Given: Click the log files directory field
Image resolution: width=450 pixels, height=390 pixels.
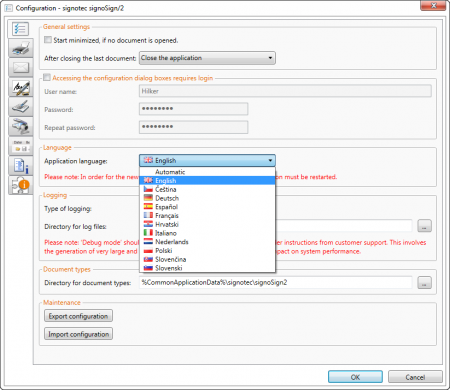Looking at the screenshot, I should point(344,226).
